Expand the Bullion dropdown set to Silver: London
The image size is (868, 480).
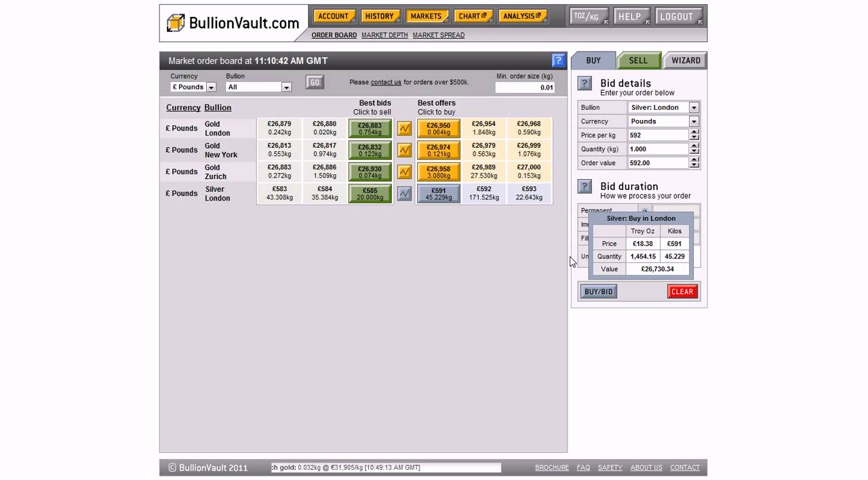[x=694, y=107]
